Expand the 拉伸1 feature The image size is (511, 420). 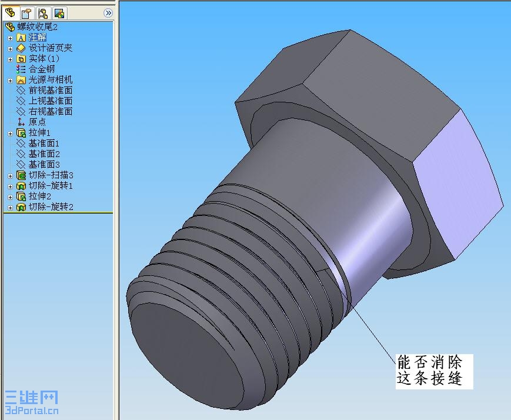pyautogui.click(x=10, y=134)
